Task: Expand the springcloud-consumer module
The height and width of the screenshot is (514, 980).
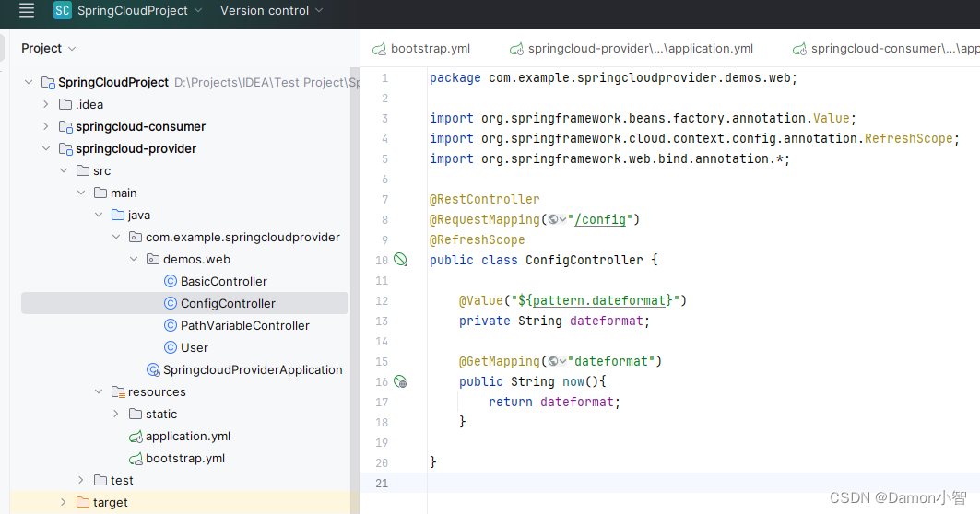Action: click(45, 126)
